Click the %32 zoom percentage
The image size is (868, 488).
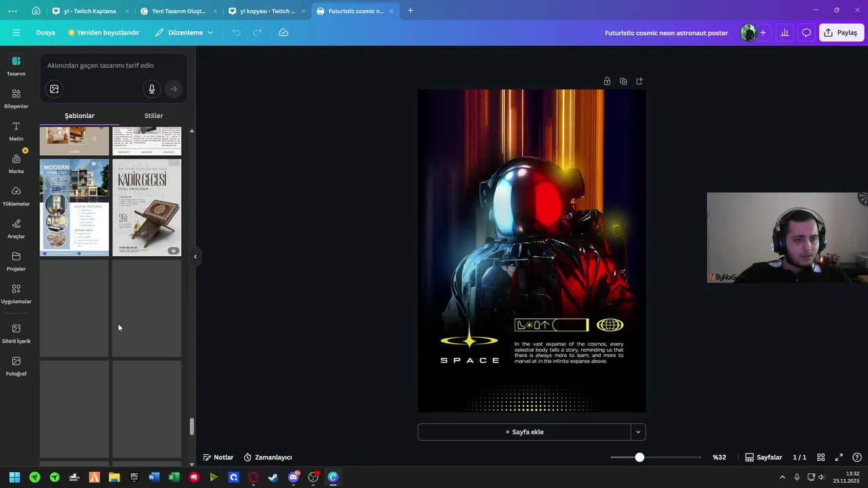pos(719,457)
